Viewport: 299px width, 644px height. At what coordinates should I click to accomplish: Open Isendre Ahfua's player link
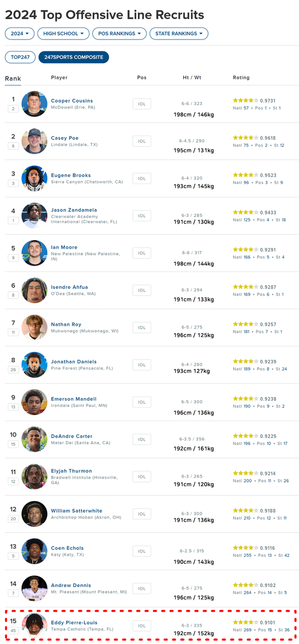tap(69, 287)
